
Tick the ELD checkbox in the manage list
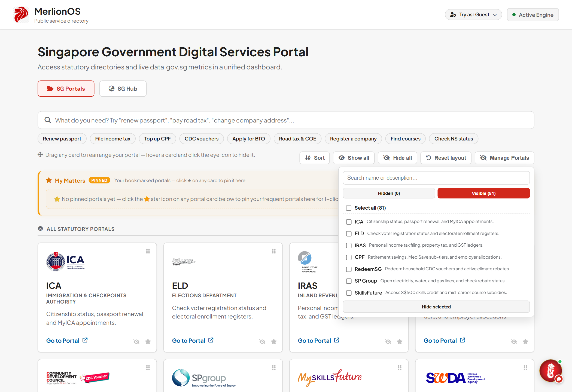point(349,234)
